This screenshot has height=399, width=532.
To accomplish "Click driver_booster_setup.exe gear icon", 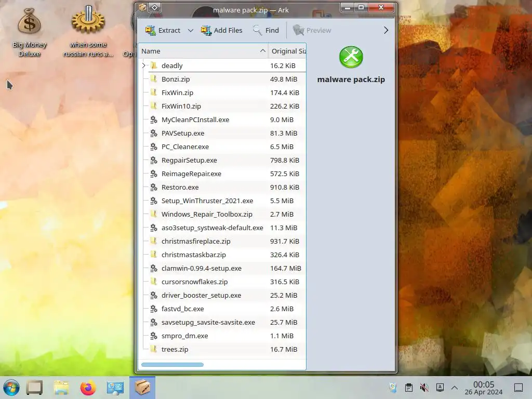I will pos(154,295).
